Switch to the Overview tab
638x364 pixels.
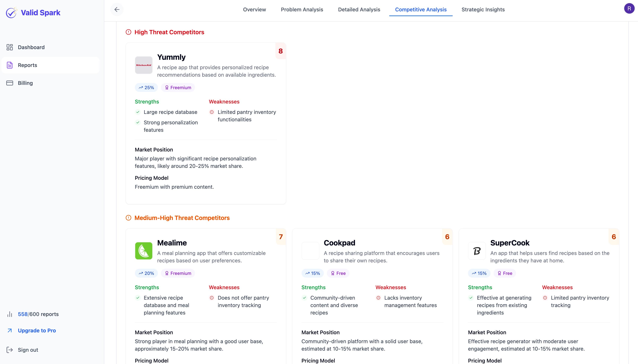click(x=254, y=9)
